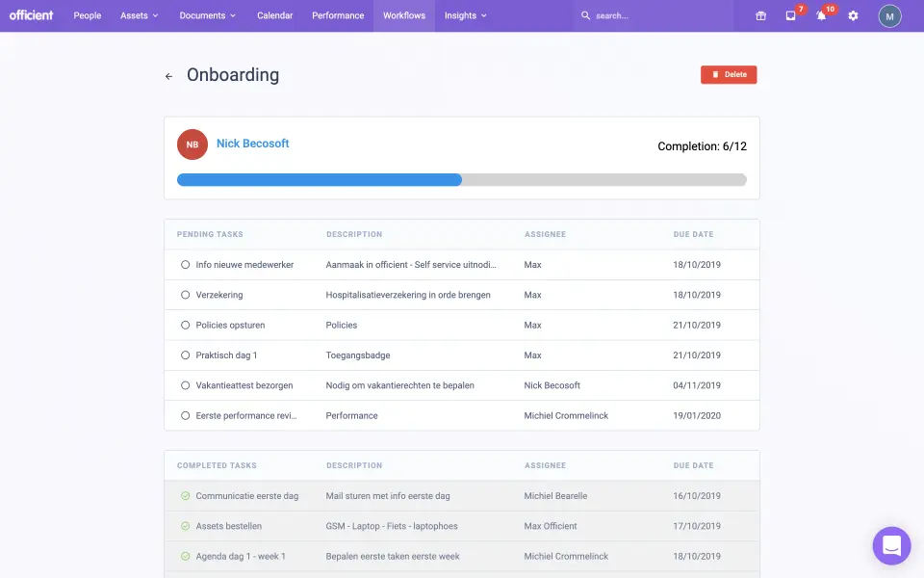Click the NB avatar circle

192,144
